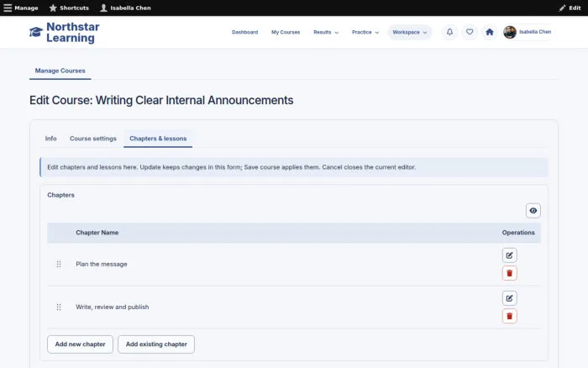Grab drag handle for Plan the message
The height and width of the screenshot is (368, 588).
(59, 264)
